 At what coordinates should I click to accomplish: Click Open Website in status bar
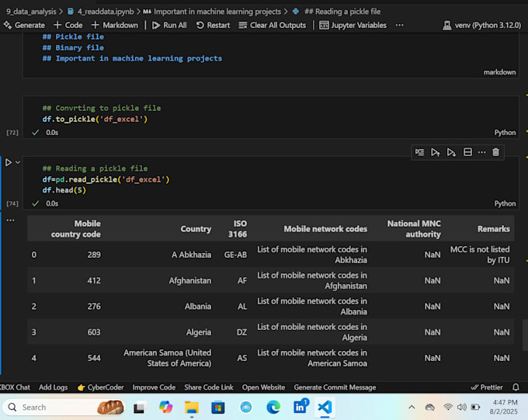coord(263,387)
